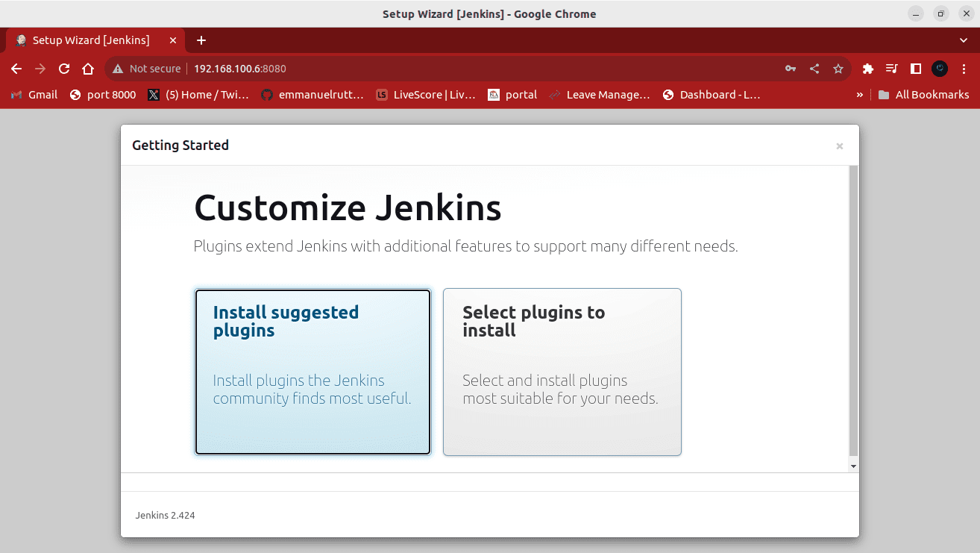This screenshot has height=553, width=980.
Task: Open a new browser tab
Action: (x=201, y=40)
